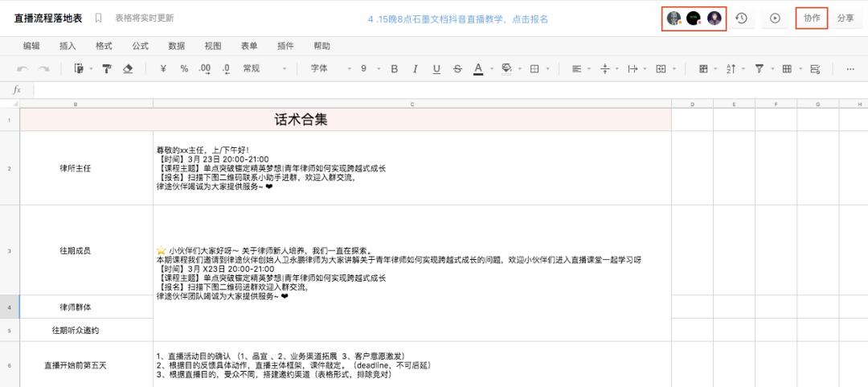Expand the filter dropdown arrow
Viewport: 868px width, 387px height.
pyautogui.click(x=773, y=68)
